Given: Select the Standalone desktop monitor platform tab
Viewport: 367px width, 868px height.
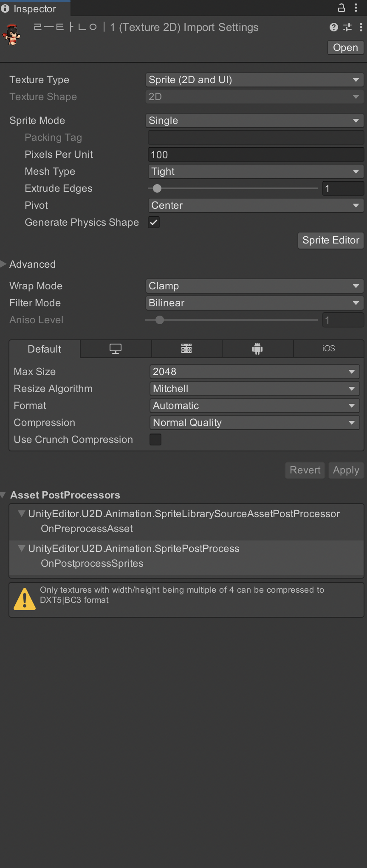Looking at the screenshot, I should click(x=116, y=349).
